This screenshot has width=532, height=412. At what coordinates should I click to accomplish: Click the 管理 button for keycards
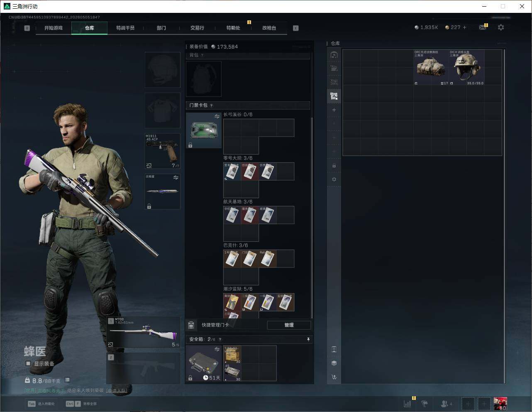click(x=289, y=325)
